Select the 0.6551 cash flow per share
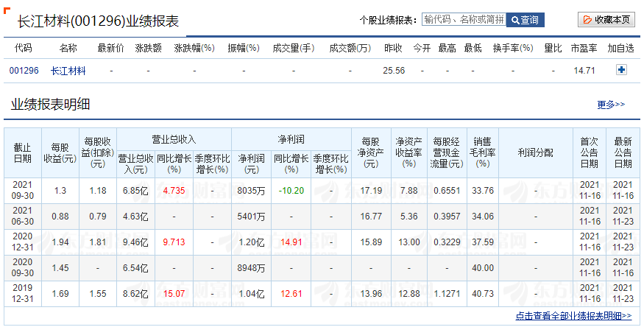This screenshot has width=644, height=327. point(447,191)
